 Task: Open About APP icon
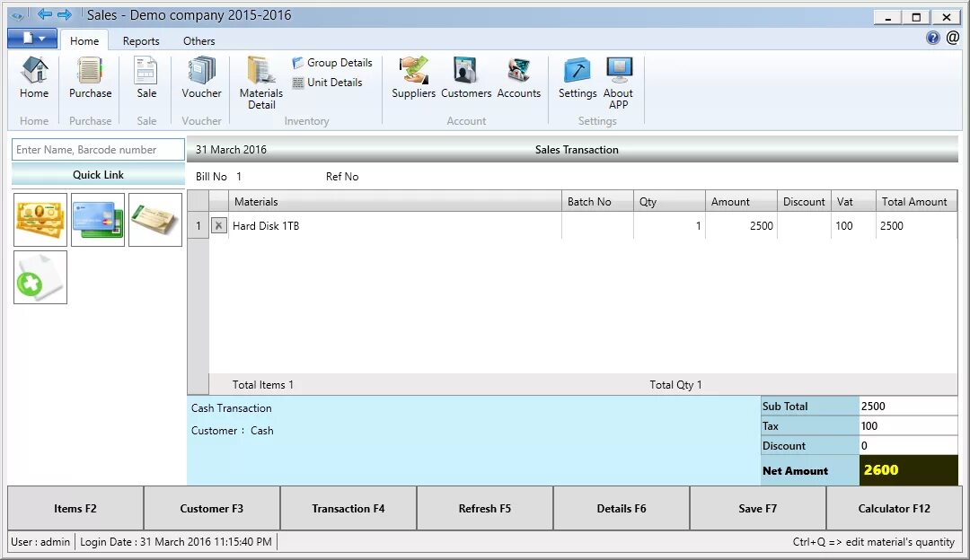(x=618, y=83)
